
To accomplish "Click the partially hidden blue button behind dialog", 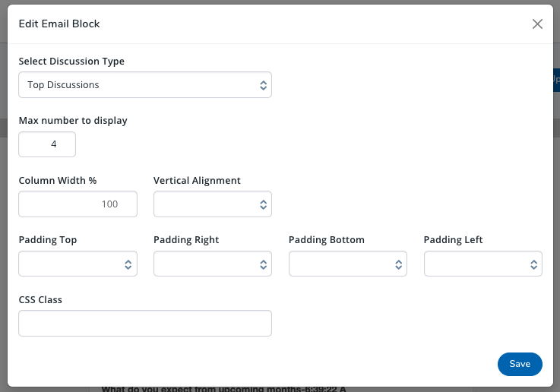I will coord(555,79).
